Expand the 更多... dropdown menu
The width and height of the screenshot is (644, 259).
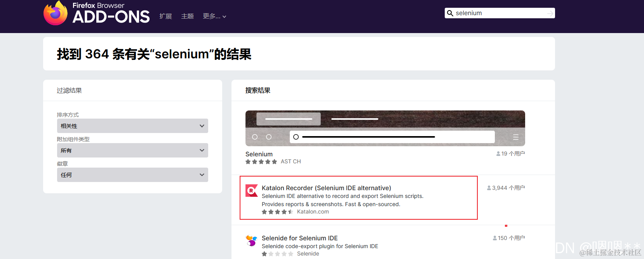(x=214, y=16)
